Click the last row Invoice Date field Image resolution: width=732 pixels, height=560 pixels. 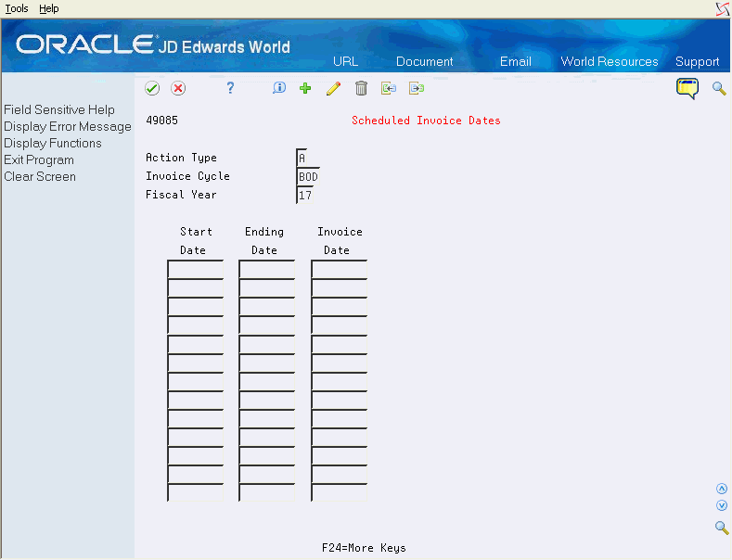(x=340, y=492)
